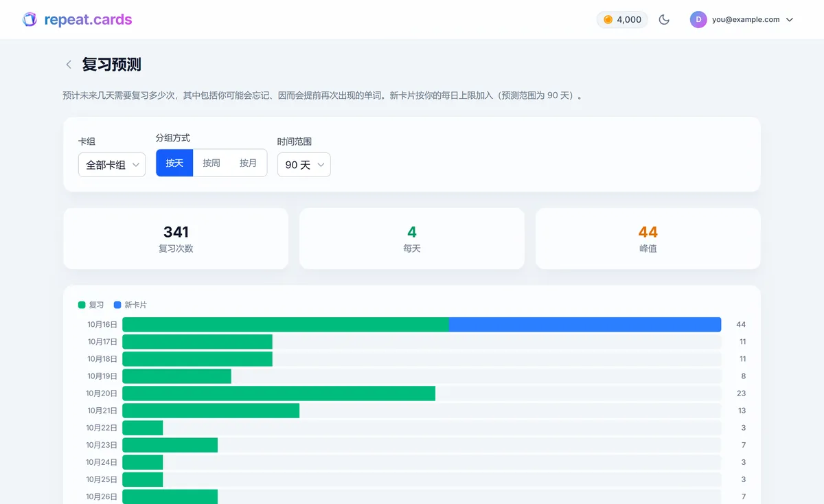824x504 pixels.
Task: Click the 44 峰值 stat card
Action: coord(648,238)
